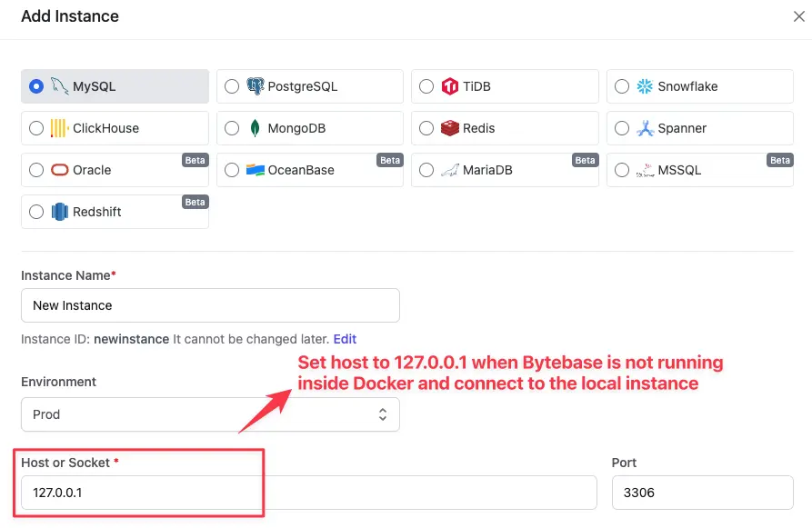Click the 'Environment' field label

[58, 382]
